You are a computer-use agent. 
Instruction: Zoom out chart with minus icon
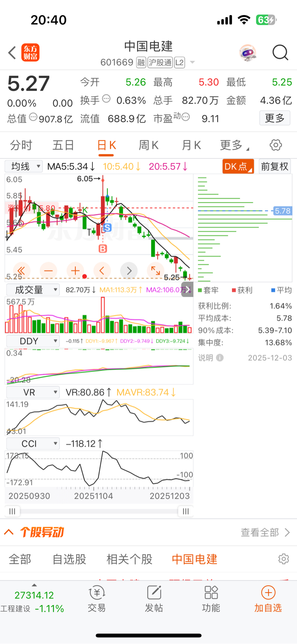tap(48, 271)
